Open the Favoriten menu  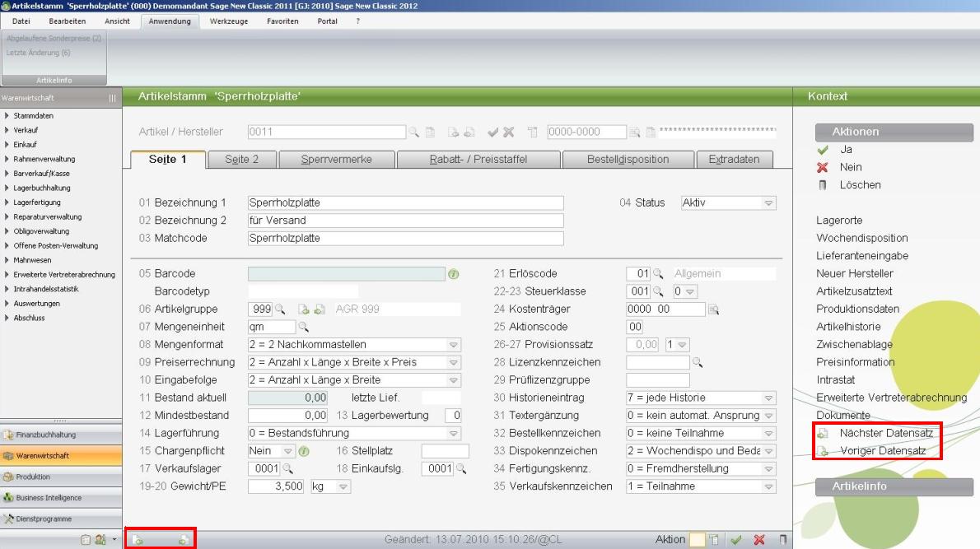[282, 21]
